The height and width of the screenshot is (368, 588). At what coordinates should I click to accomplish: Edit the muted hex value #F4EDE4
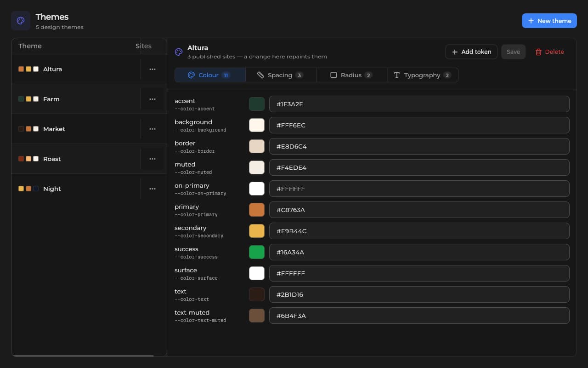click(x=419, y=167)
